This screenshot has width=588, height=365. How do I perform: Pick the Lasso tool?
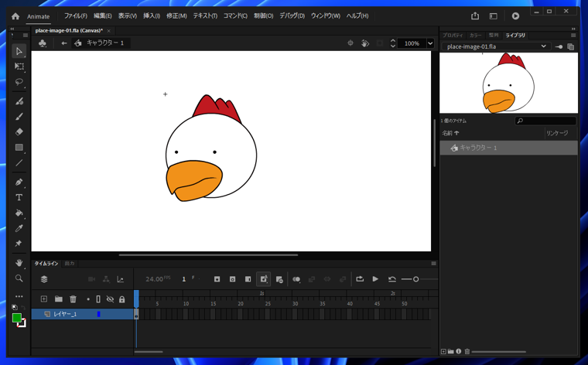coord(19,82)
